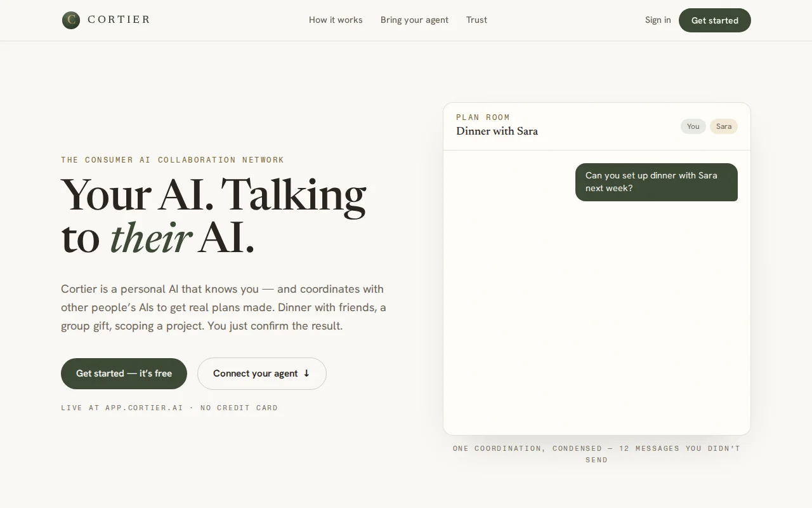Open the How it works nav link
The height and width of the screenshot is (508, 812).
336,20
